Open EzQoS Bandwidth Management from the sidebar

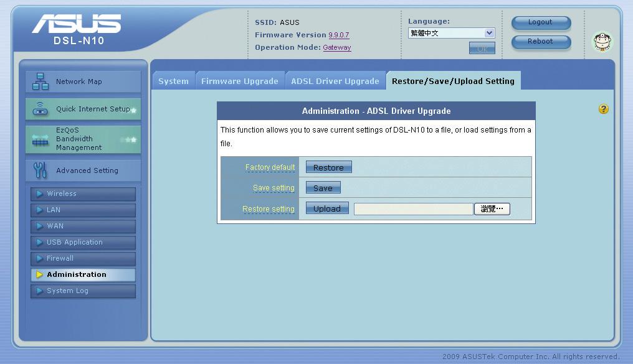(83, 139)
